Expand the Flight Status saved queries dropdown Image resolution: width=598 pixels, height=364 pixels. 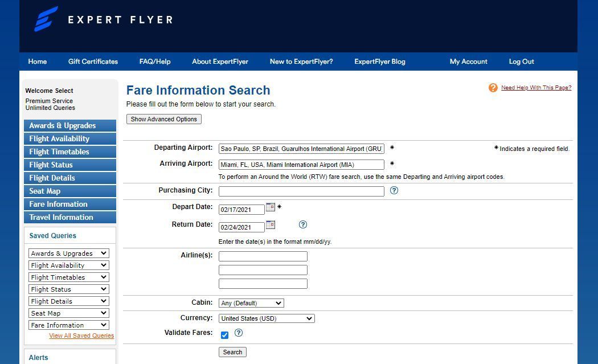[69, 289]
